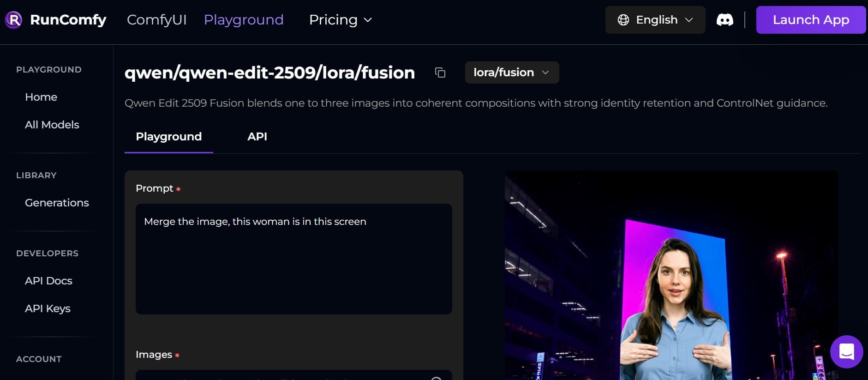Click the RunComfy brand name

(x=68, y=20)
